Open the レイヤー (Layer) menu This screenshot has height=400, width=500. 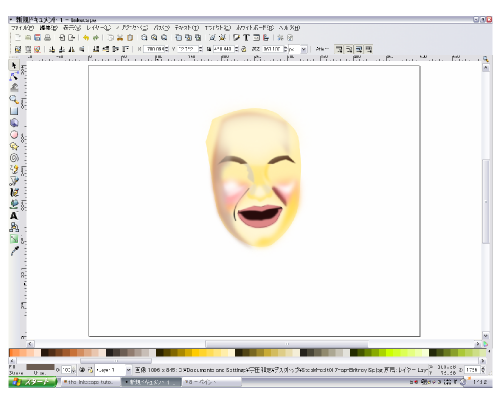[x=98, y=28]
